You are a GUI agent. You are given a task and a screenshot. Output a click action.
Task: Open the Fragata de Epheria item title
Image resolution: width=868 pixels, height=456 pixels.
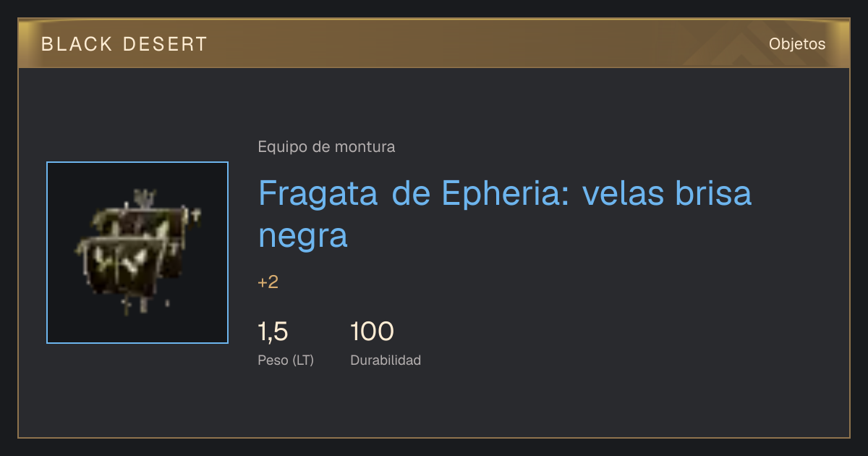click(x=505, y=214)
